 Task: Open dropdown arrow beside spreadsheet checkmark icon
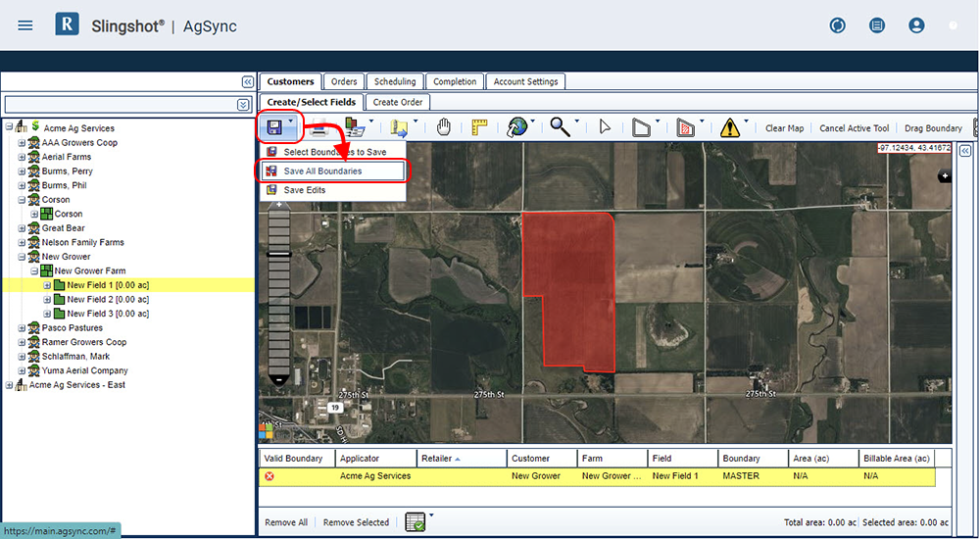[x=431, y=515]
